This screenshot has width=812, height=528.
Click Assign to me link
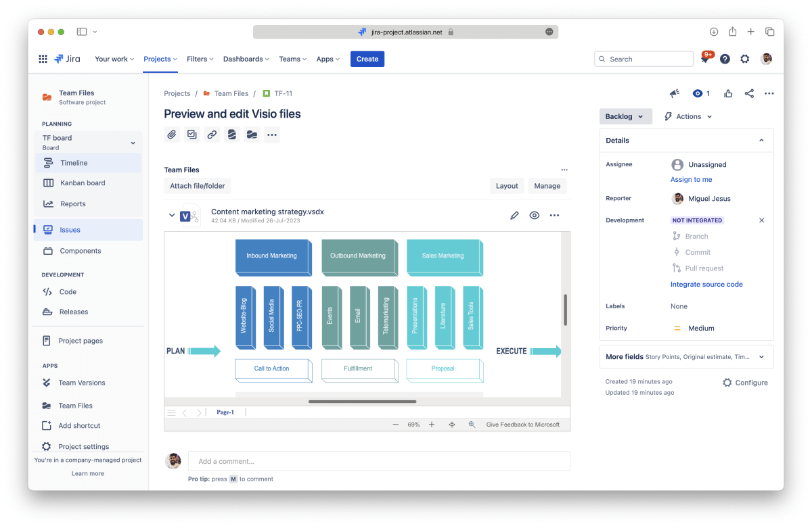(691, 180)
